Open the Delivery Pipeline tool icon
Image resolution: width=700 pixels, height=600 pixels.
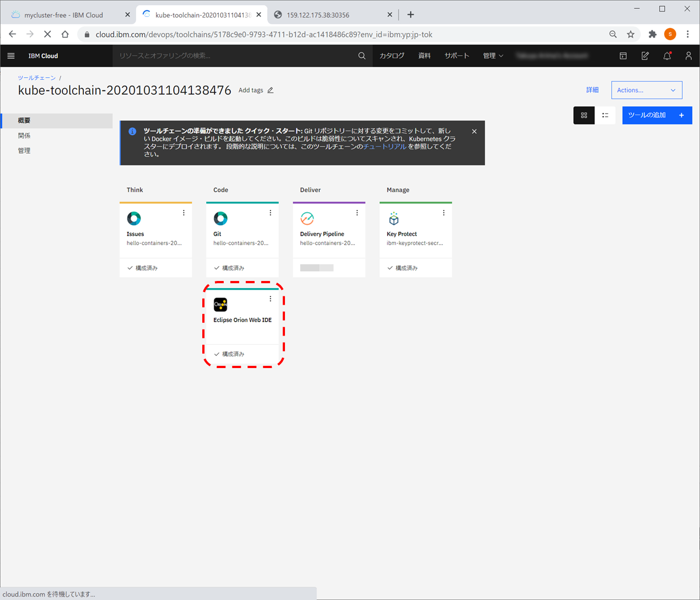point(307,218)
